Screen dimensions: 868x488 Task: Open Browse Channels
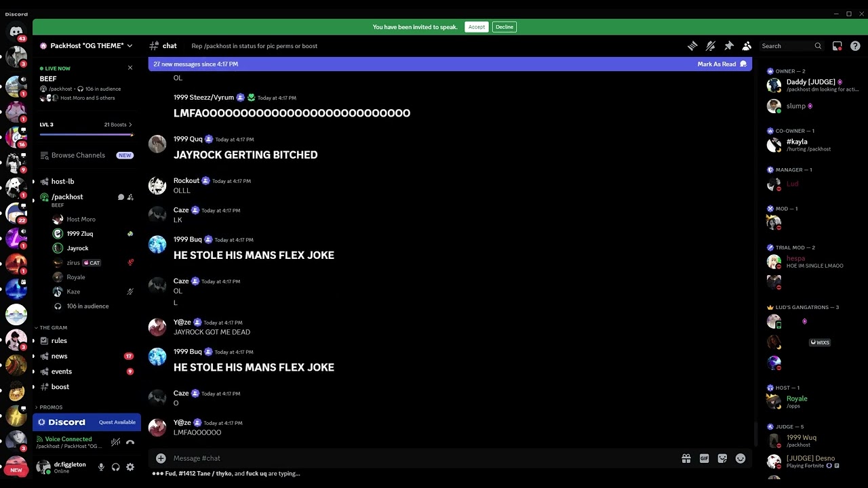86,155
